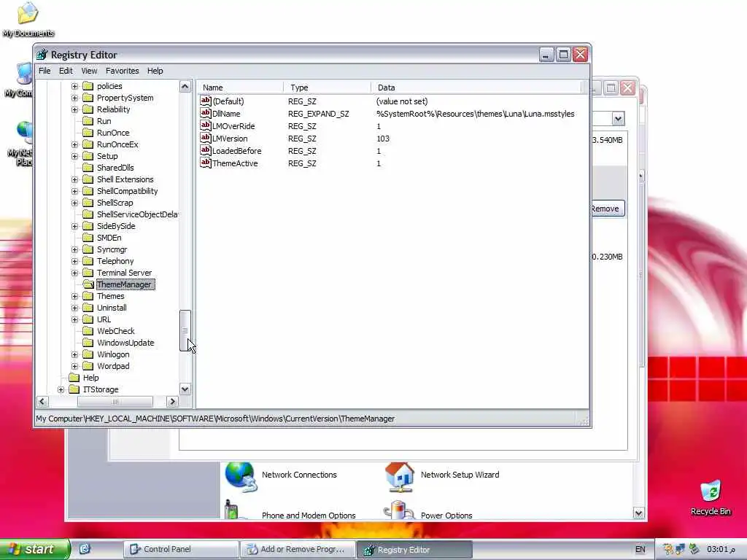Open the Network Setup Wizard icon
Image resolution: width=747 pixels, height=560 pixels.
[399, 477]
